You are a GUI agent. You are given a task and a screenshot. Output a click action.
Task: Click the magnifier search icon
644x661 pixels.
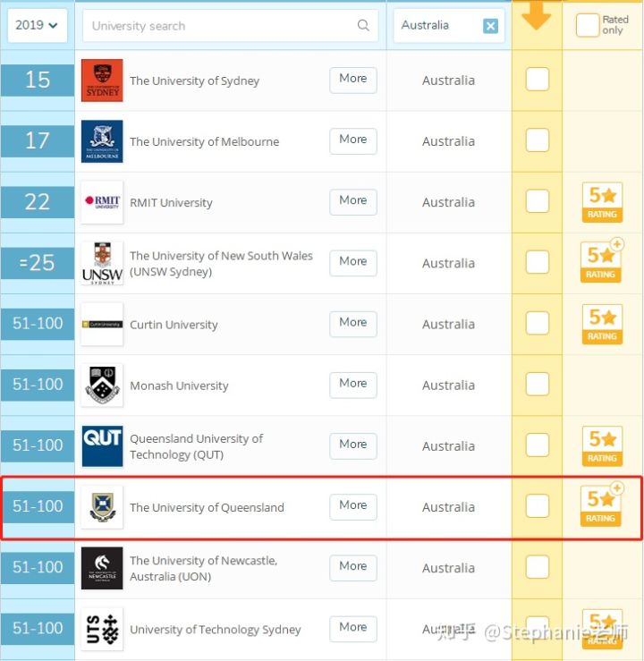(x=363, y=25)
